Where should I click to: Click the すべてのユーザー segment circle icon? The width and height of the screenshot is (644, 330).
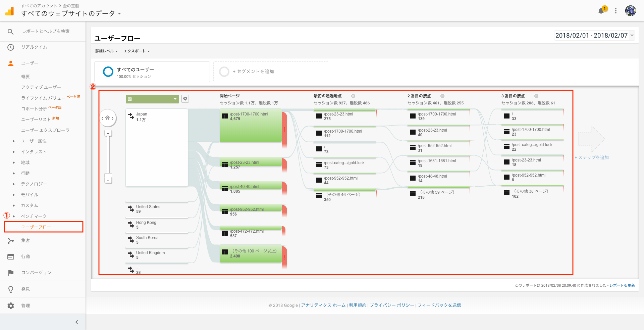[x=108, y=72]
